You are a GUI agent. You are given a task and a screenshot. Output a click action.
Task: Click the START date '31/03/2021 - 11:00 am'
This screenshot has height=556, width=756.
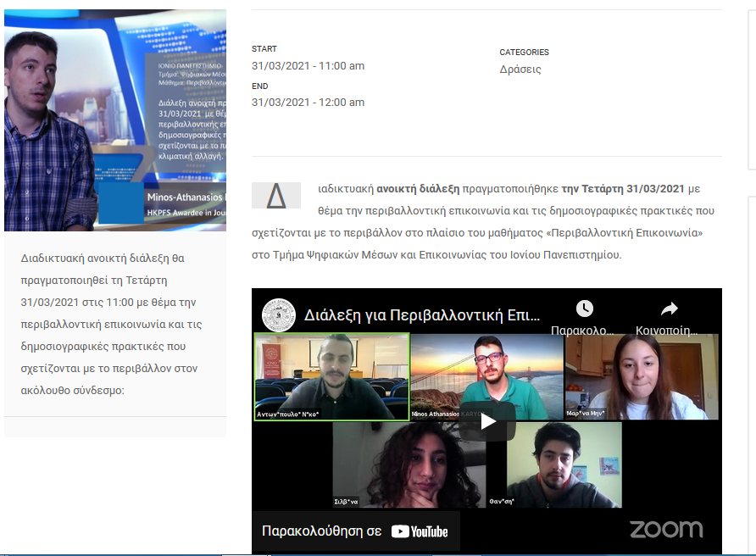click(x=308, y=66)
